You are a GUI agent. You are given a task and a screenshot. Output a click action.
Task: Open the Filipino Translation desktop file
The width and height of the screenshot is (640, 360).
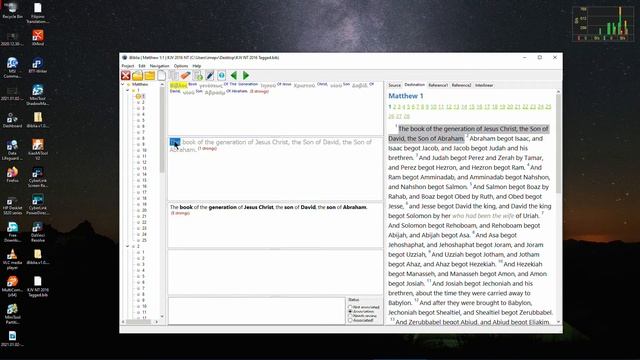(38, 12)
